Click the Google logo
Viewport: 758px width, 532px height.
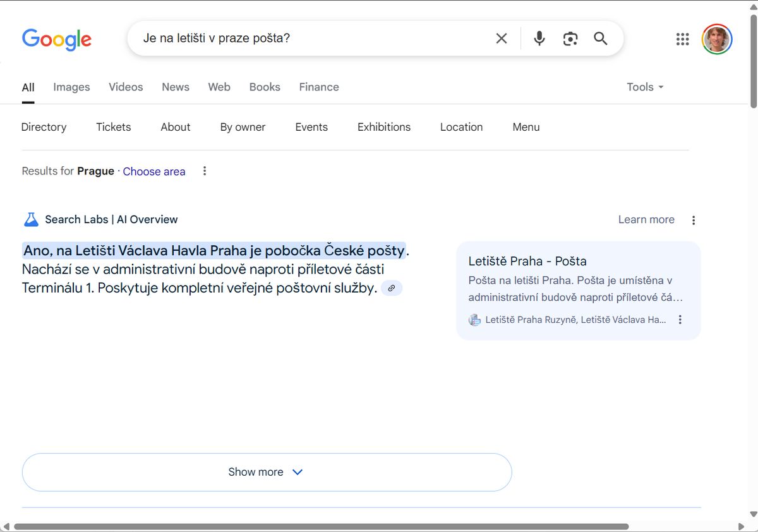click(x=57, y=39)
